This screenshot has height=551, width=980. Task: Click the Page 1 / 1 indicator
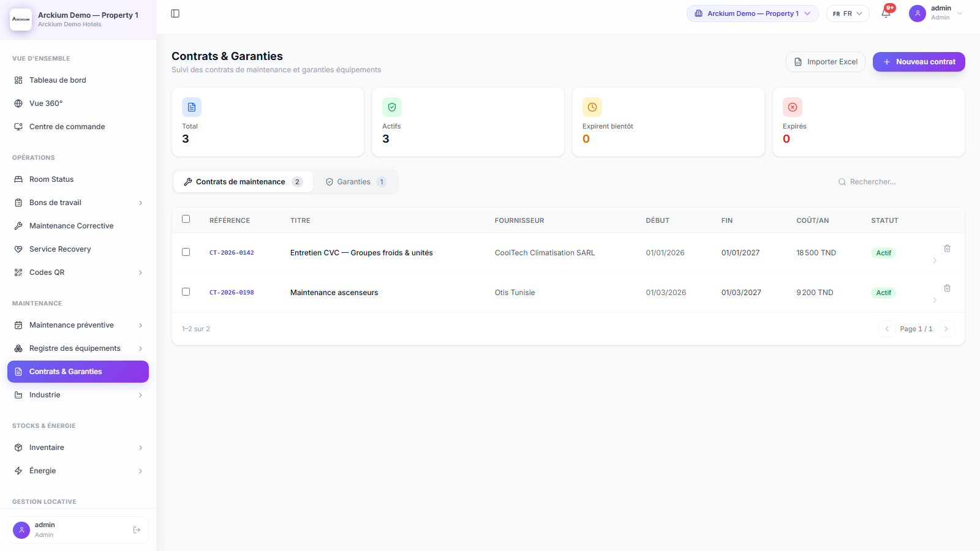[x=916, y=329]
